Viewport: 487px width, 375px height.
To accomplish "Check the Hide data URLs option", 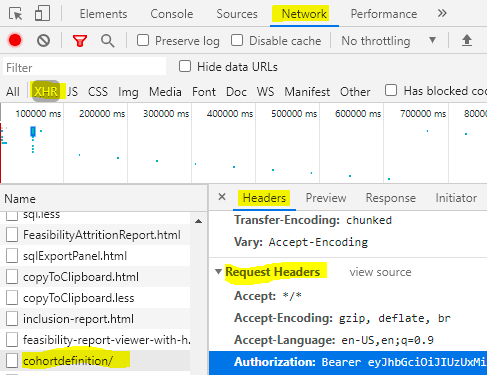I will [x=185, y=66].
